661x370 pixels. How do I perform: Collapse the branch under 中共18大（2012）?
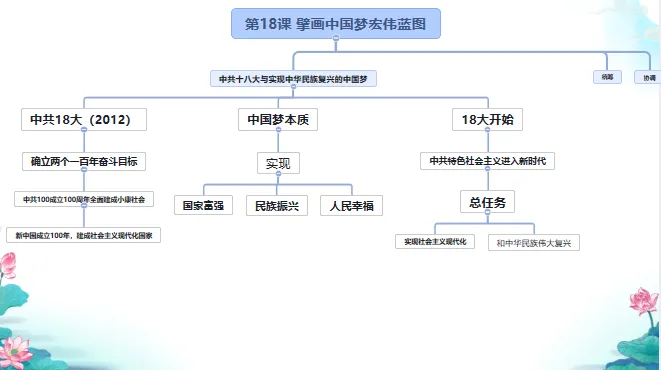pos(84,130)
